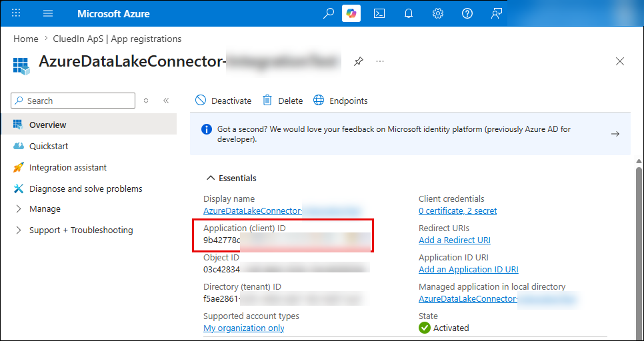The width and height of the screenshot is (644, 341).
Task: Open the more options ellipsis beside the title
Action: tap(380, 61)
